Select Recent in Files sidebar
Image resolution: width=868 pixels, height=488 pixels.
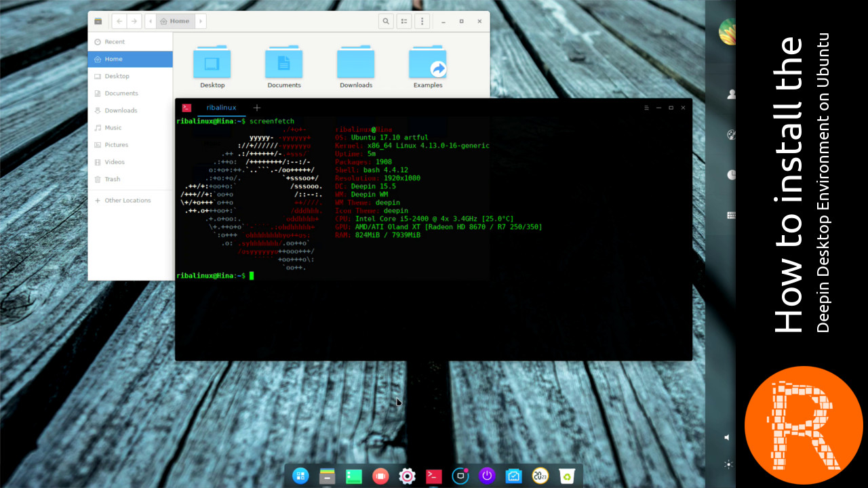130,42
